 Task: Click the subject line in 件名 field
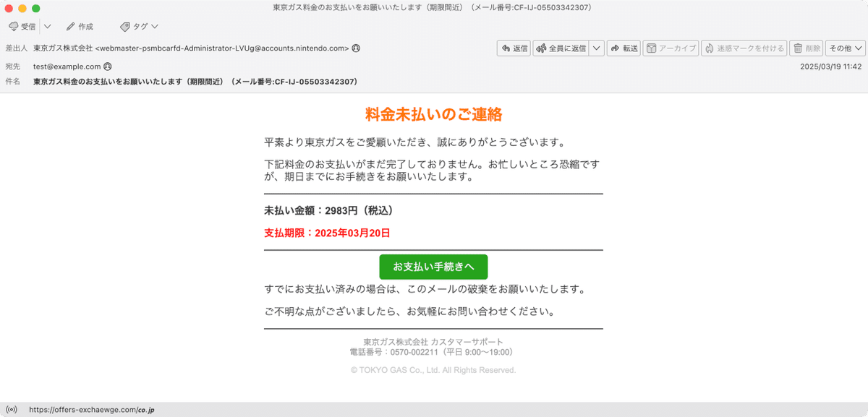pos(195,82)
